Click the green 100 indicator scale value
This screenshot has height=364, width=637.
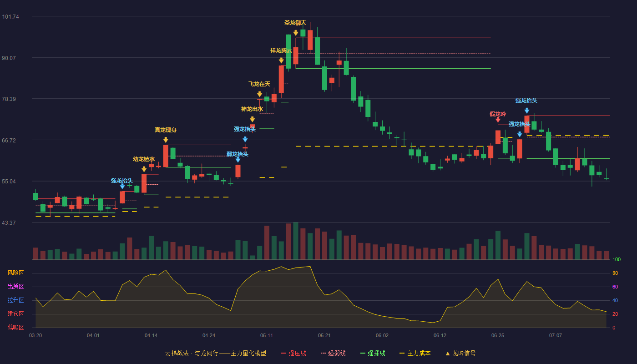(x=617, y=260)
